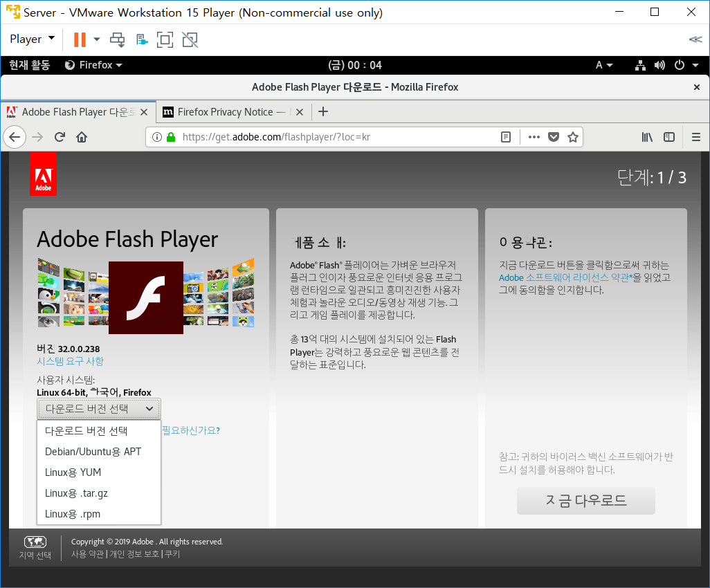This screenshot has width=710, height=588.
Task: Close the Mozilla Firefox window
Action: 697,87
